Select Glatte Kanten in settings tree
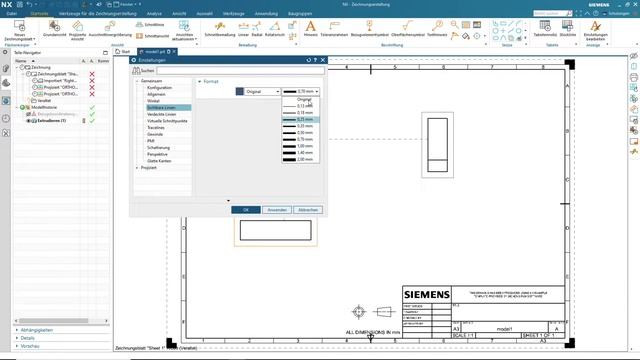640x360 pixels. pos(159,161)
